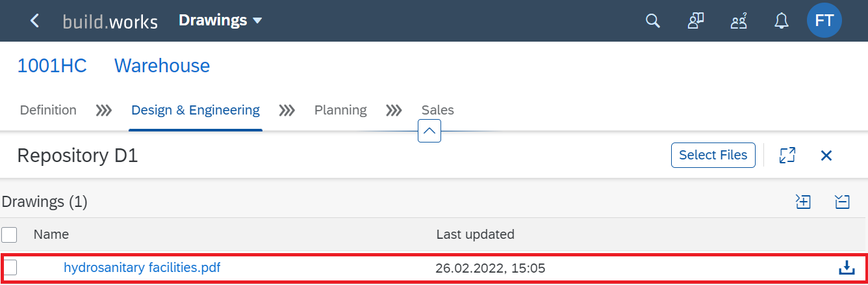Switch to the Definition tab
Screen dimensions: 868x285
pyautogui.click(x=48, y=110)
